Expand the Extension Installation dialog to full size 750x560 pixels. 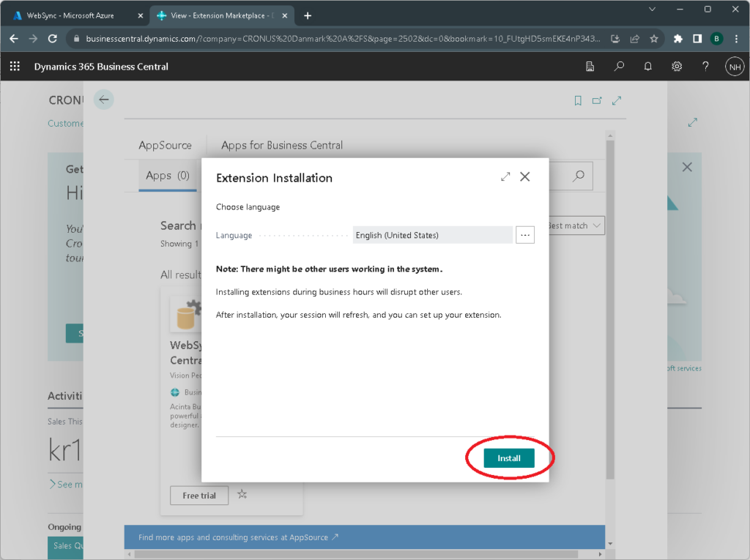(x=505, y=176)
